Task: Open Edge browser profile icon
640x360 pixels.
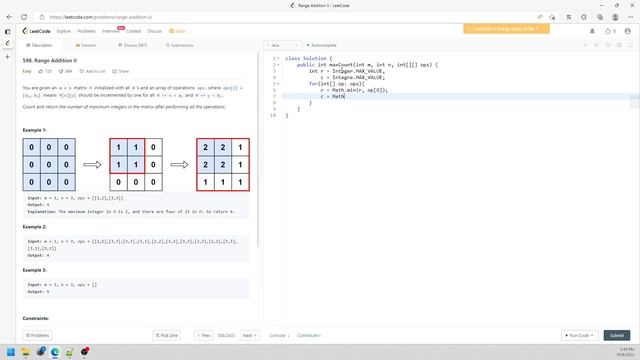Action: pos(615,17)
